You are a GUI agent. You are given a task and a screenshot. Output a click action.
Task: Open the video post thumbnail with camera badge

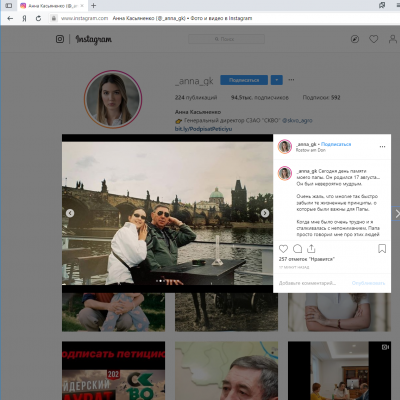(x=339, y=371)
